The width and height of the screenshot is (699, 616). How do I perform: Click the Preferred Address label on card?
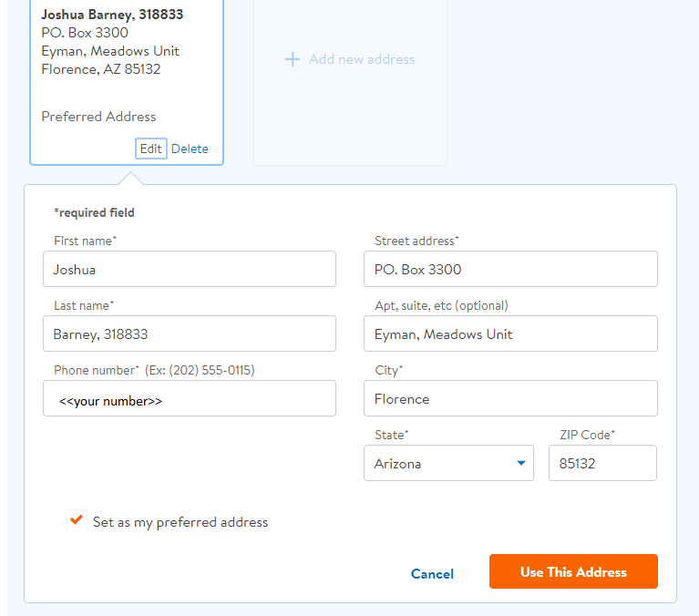(x=98, y=117)
